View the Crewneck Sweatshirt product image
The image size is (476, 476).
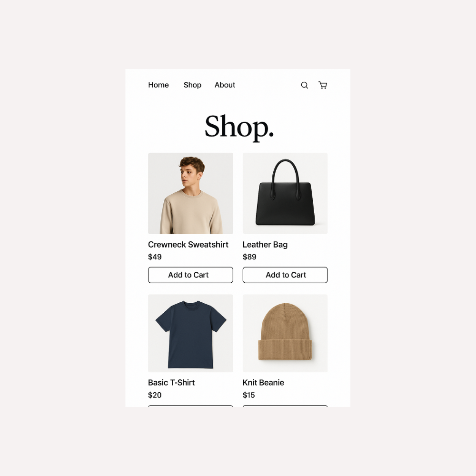191,193
